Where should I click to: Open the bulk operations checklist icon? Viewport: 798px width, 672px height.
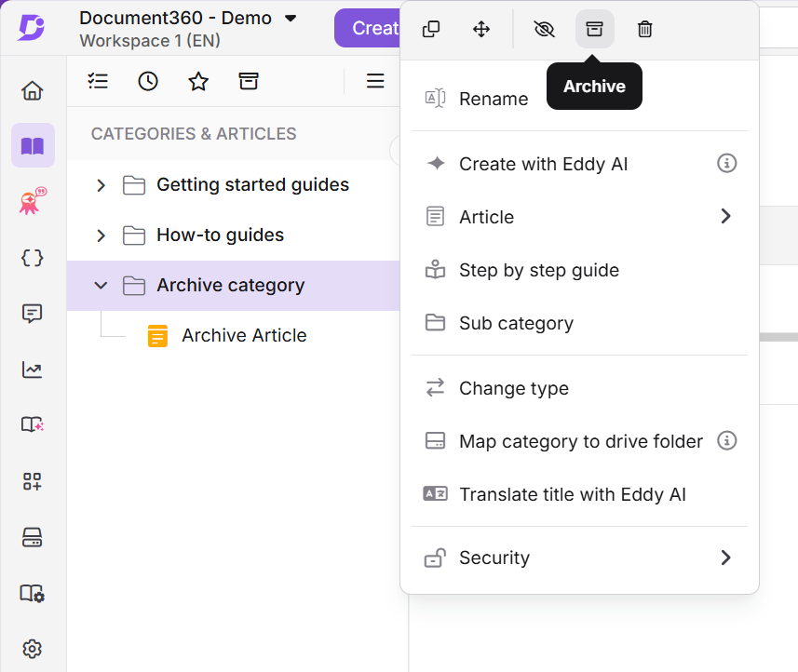[x=98, y=81]
